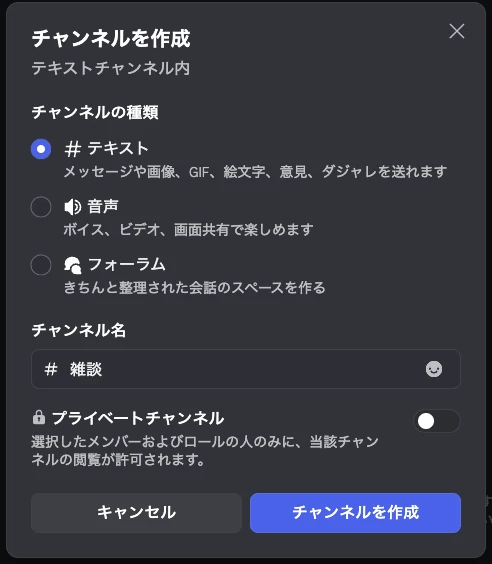Click the voice description ボイス、ビデオ、画面共有 text
The image size is (492, 564).
pos(188,229)
